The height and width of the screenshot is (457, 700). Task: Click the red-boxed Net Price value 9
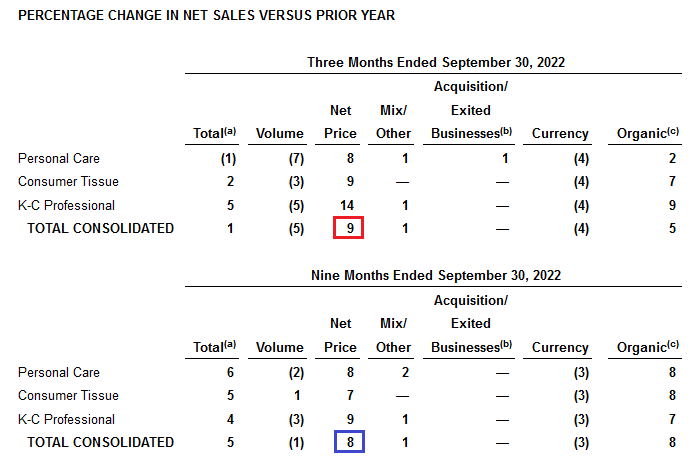(x=349, y=228)
